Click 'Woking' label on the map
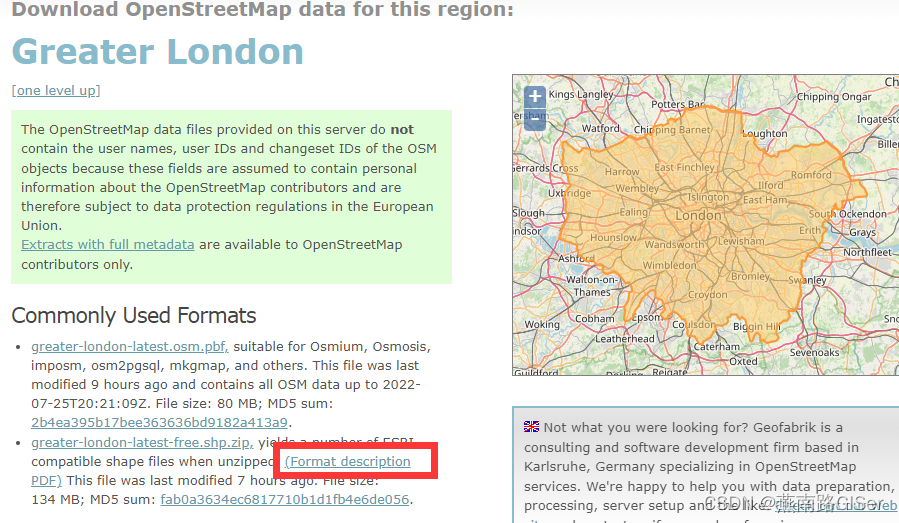899x523 pixels. [x=542, y=325]
